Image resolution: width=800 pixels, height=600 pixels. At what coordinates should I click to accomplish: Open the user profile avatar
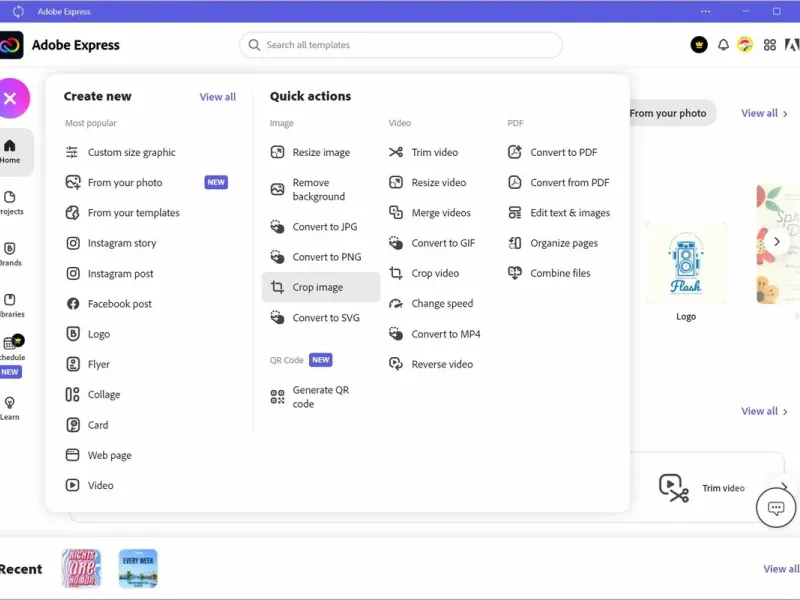(745, 45)
